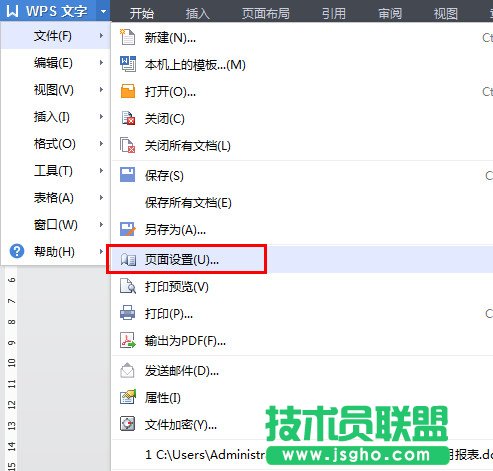Select the 文件(F) menu entry
The height and width of the screenshot is (471, 493).
[55, 35]
